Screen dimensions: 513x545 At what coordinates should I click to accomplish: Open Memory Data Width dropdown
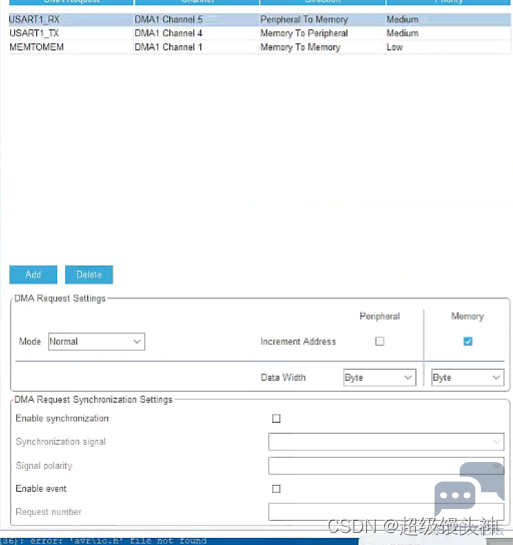468,377
